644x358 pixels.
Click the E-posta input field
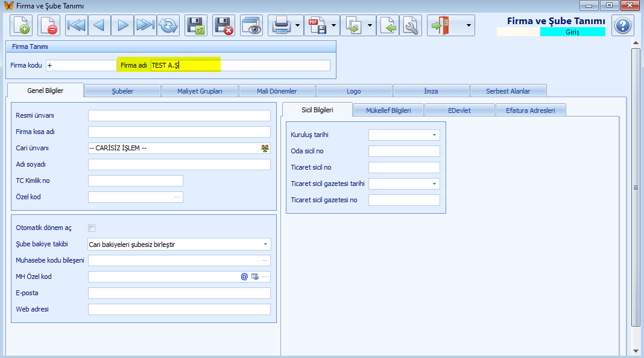(179, 293)
